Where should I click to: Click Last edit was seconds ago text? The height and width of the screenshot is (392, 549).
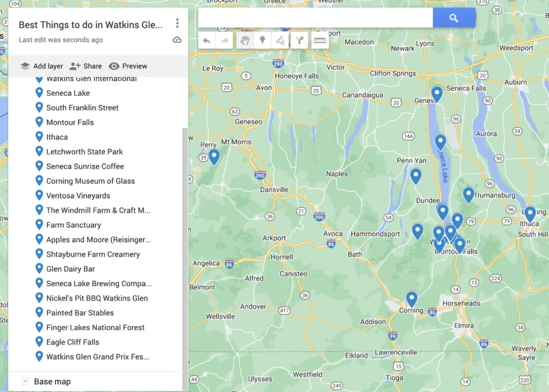[61, 40]
